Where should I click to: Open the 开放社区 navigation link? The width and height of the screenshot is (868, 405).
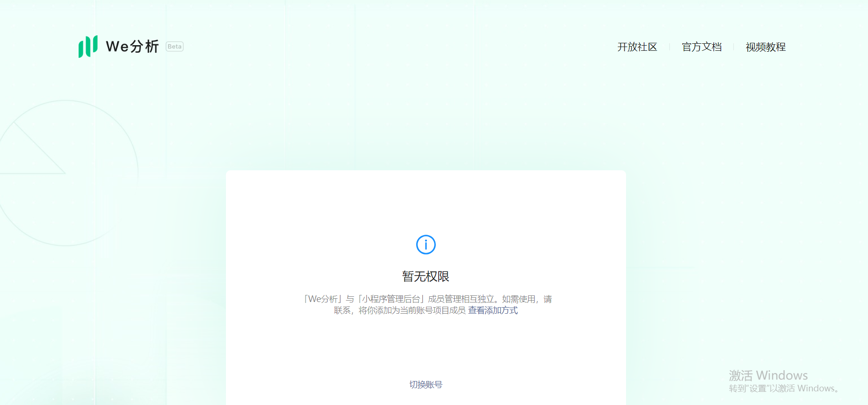[x=637, y=47]
